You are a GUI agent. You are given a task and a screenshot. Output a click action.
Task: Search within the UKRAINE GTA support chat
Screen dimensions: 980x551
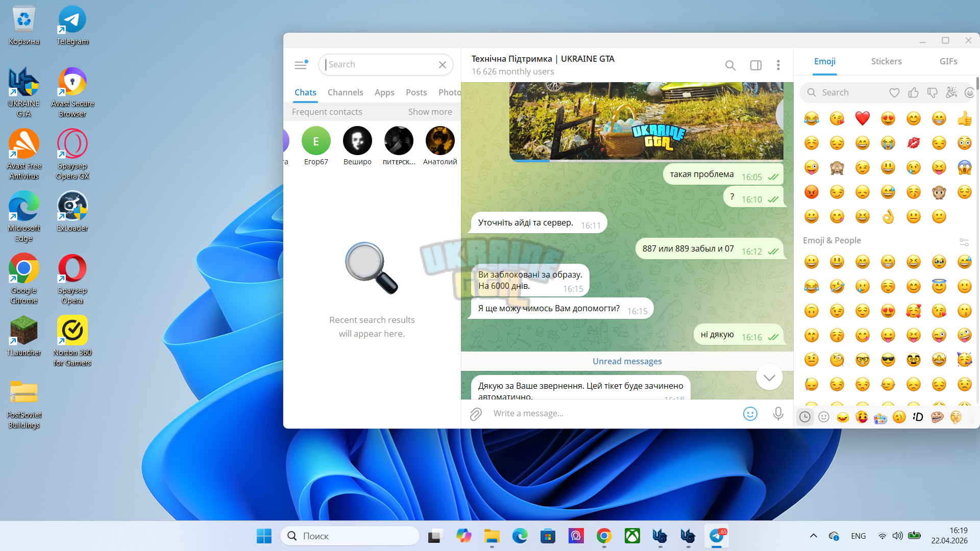730,65
